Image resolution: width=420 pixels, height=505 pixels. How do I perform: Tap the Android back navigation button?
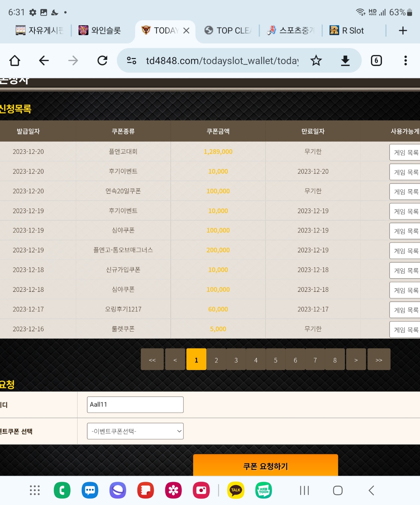[371, 490]
